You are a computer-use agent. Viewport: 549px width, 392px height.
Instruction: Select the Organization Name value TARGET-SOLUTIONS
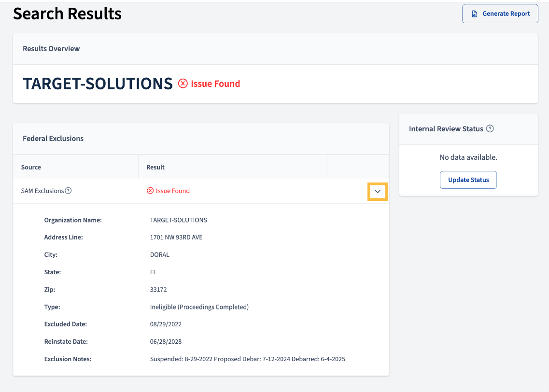(x=179, y=220)
